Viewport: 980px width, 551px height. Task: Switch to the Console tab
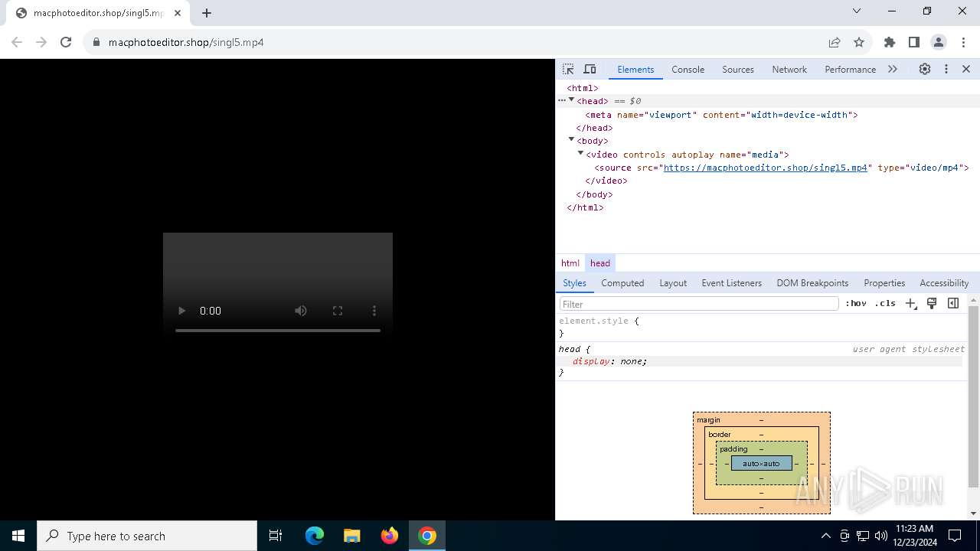coord(688,69)
